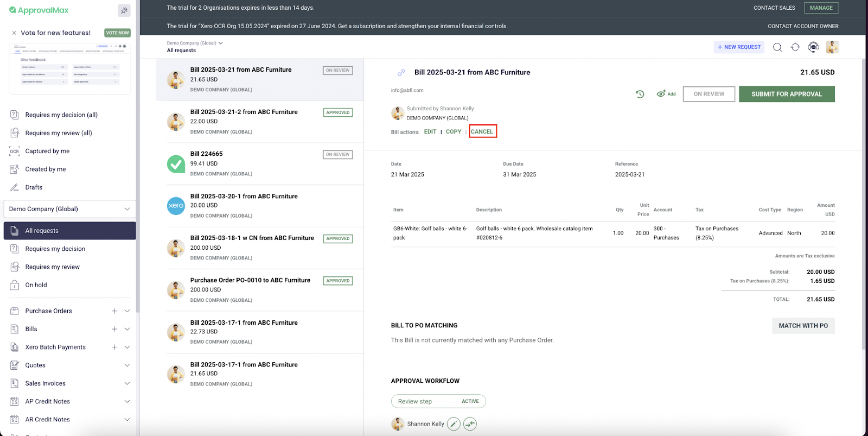Pin the sidebar with the pin icon
Viewport: 868px width, 436px height.
tap(124, 10)
